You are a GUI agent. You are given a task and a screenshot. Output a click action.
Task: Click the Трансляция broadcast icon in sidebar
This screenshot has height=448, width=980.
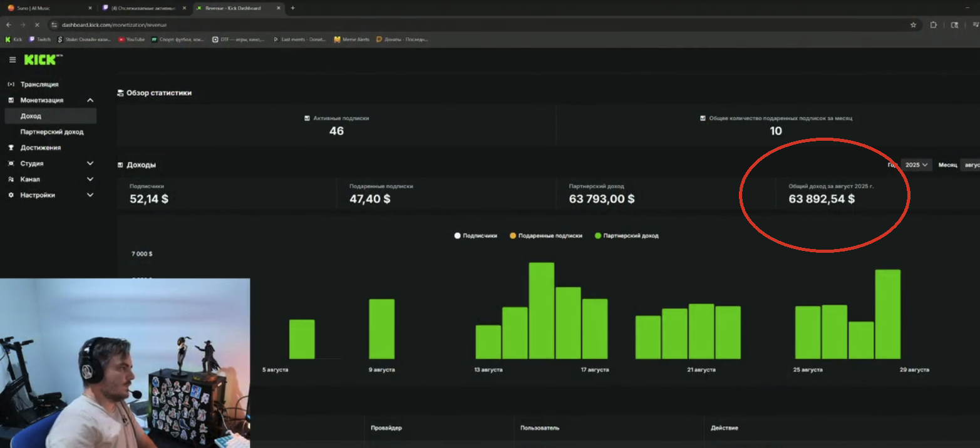click(11, 84)
